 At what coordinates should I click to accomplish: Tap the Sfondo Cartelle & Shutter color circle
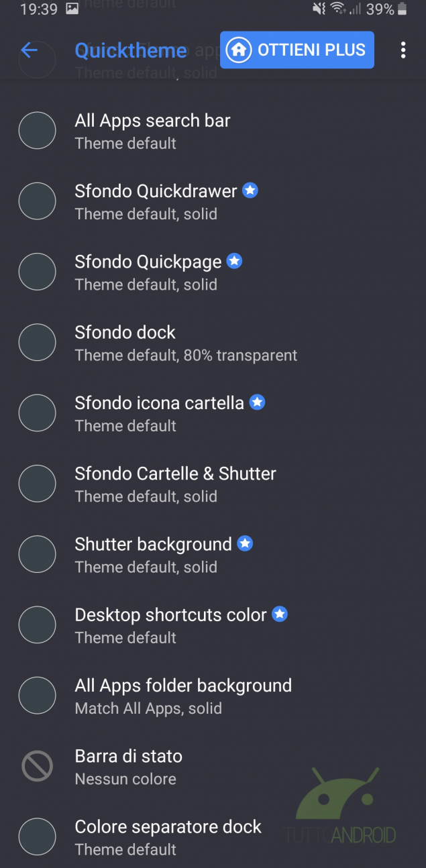click(37, 484)
